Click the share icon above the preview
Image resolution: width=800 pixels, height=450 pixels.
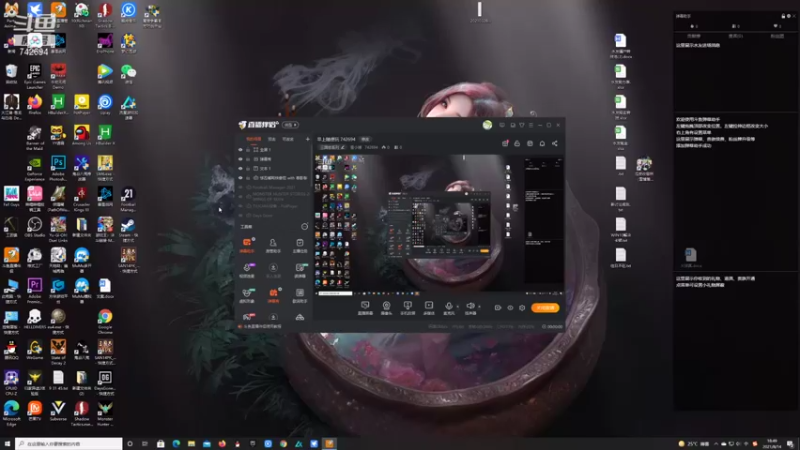pos(555,143)
